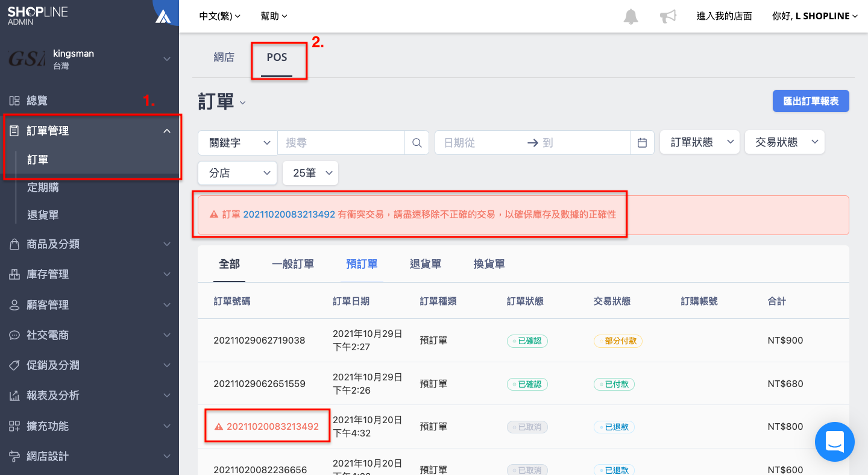Expand the 擴充功能 sidebar section
The height and width of the screenshot is (475, 868).
[89, 426]
